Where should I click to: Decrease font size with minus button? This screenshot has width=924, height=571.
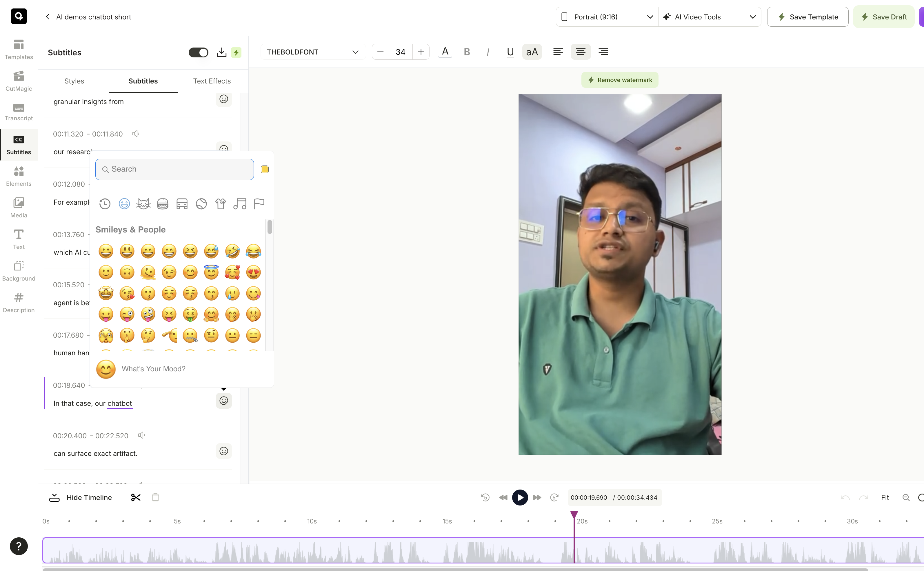point(381,52)
